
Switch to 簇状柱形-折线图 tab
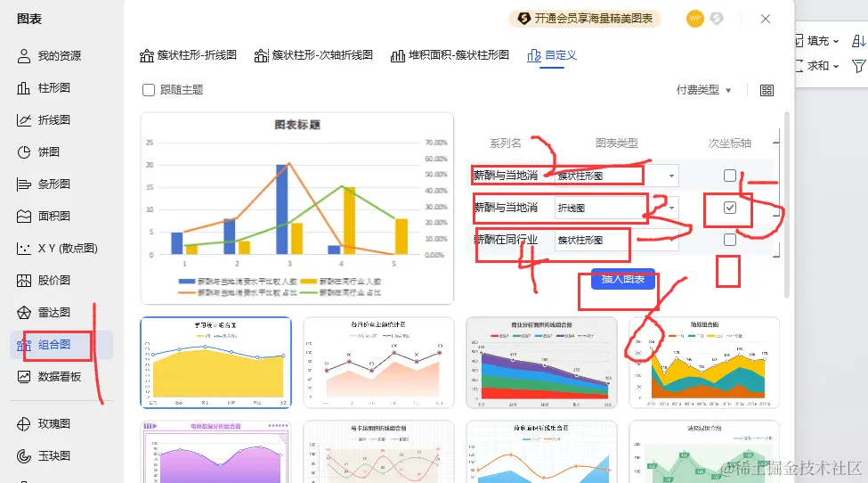pos(188,55)
